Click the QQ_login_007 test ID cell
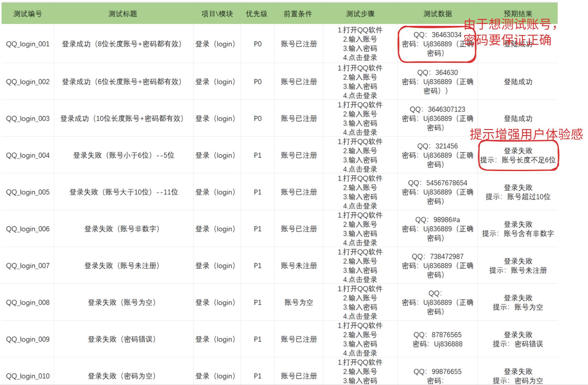 click(28, 266)
